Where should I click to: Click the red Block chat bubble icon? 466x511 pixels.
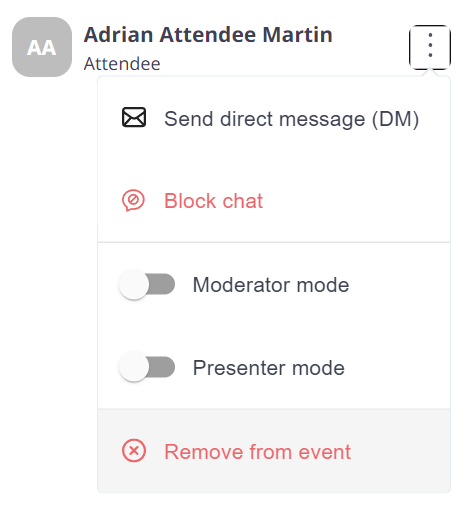tap(133, 201)
